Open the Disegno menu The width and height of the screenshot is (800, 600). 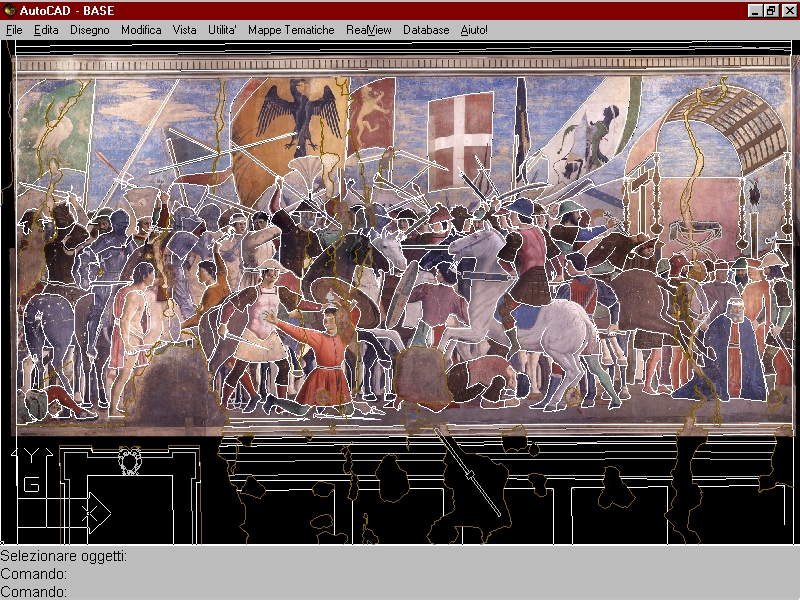90,30
